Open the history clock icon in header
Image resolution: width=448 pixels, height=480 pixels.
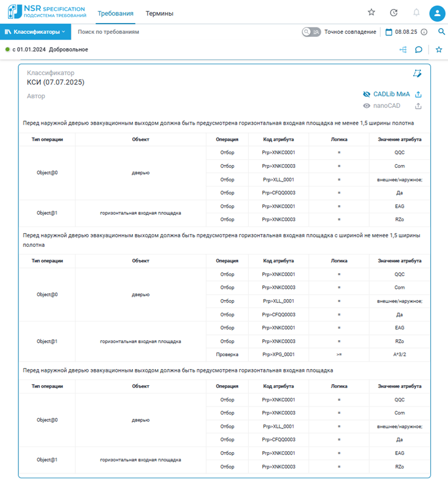click(394, 13)
